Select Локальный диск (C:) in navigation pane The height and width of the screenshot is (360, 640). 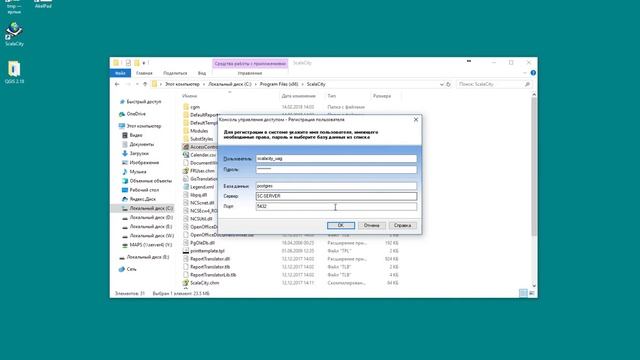(151, 209)
